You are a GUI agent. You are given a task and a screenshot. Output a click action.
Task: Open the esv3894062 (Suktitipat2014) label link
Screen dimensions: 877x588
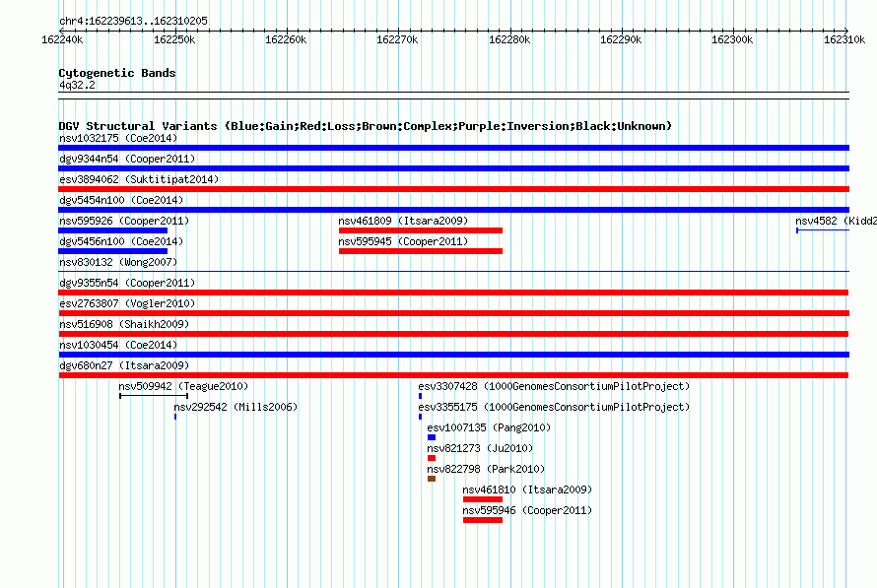click(x=139, y=179)
